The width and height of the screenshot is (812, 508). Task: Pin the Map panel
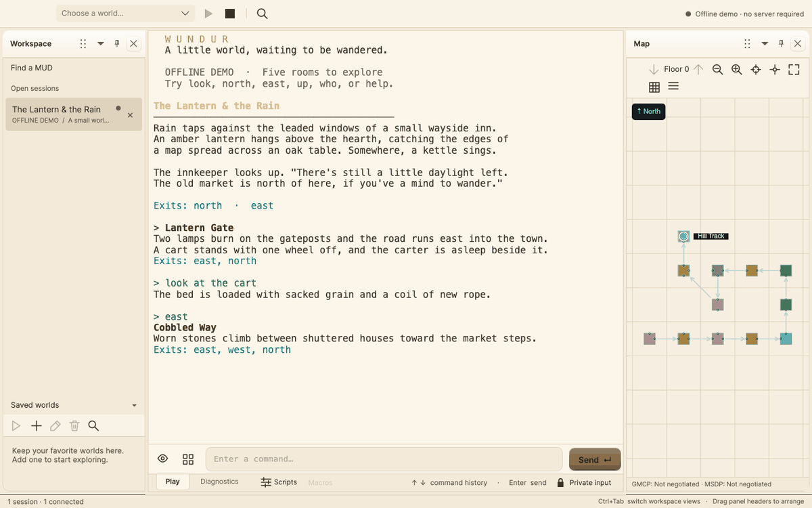pyautogui.click(x=781, y=43)
